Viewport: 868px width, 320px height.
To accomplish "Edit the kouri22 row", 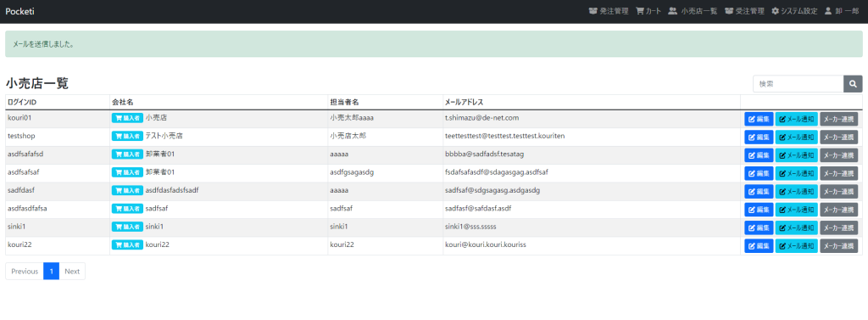I will (759, 245).
